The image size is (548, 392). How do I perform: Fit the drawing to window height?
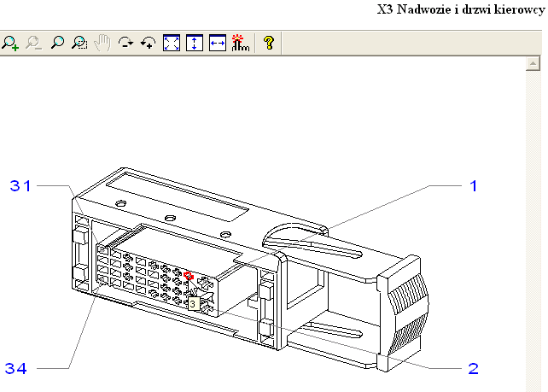point(195,44)
